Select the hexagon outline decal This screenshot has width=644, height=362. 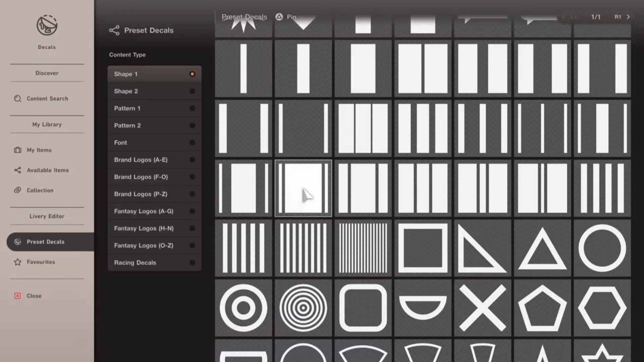[x=602, y=308]
